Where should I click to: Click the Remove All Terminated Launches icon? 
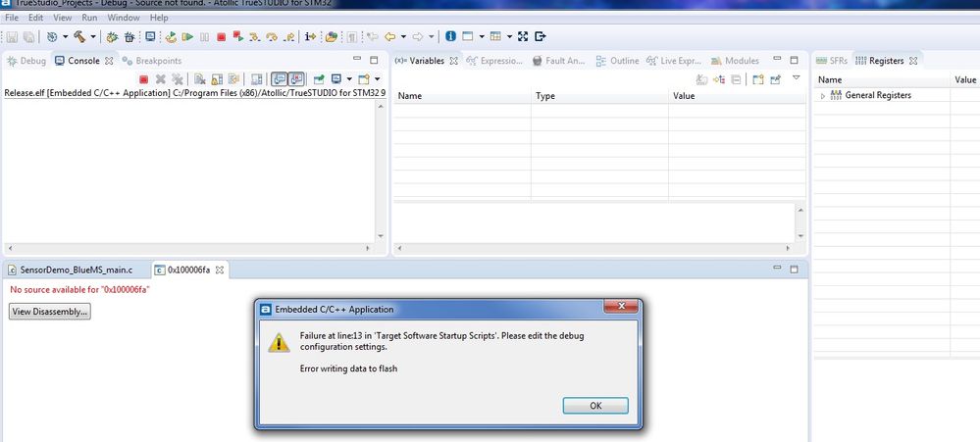[x=178, y=79]
